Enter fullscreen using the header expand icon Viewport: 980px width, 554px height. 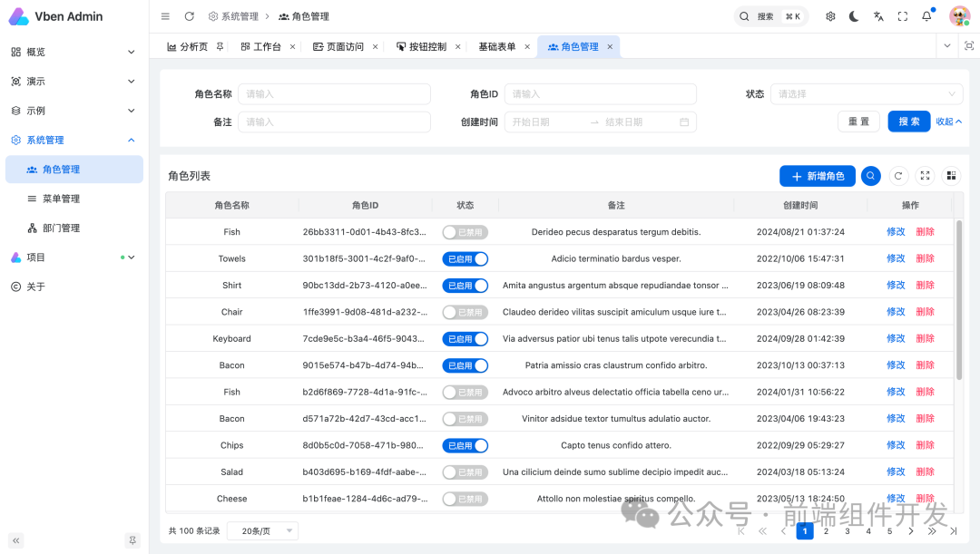tap(901, 15)
